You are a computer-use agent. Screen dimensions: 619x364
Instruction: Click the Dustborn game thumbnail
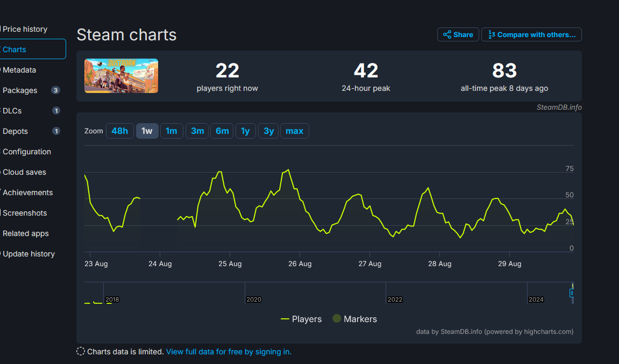tap(121, 76)
